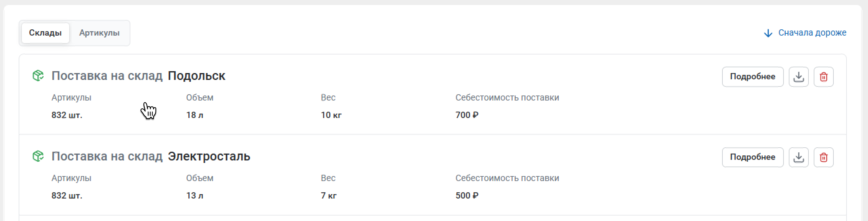868x221 pixels.
Task: Download the Электросталь supply file
Action: coord(798,157)
